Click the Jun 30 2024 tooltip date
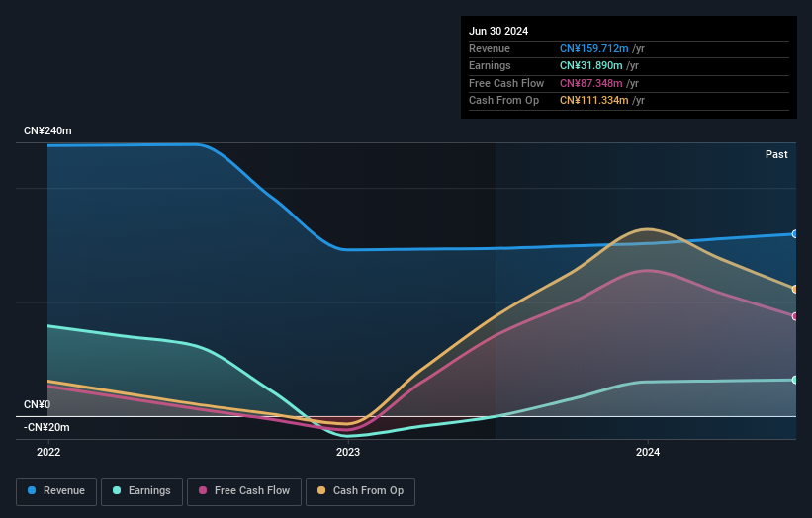This screenshot has width=812, height=518. pyautogui.click(x=498, y=31)
